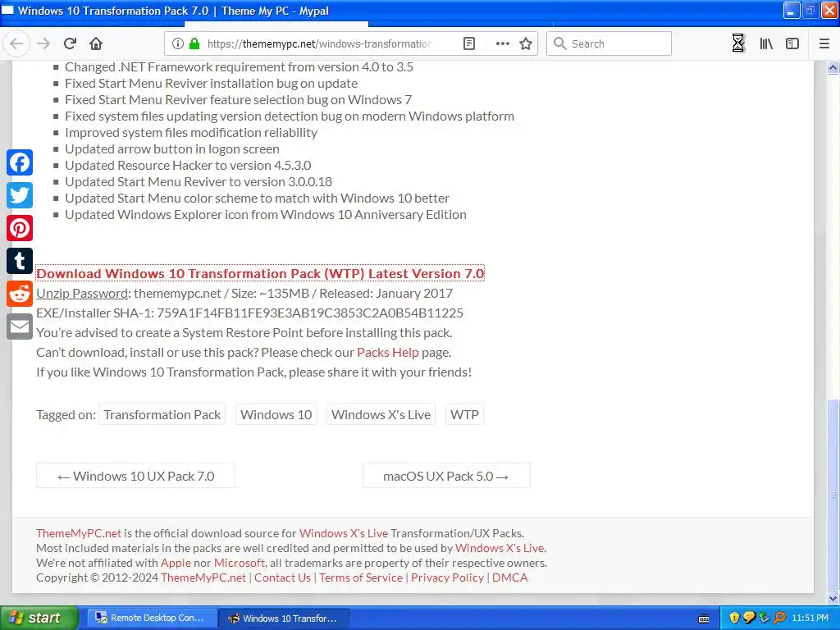Share the page on Facebook
Image resolution: width=840 pixels, height=630 pixels.
(x=20, y=163)
